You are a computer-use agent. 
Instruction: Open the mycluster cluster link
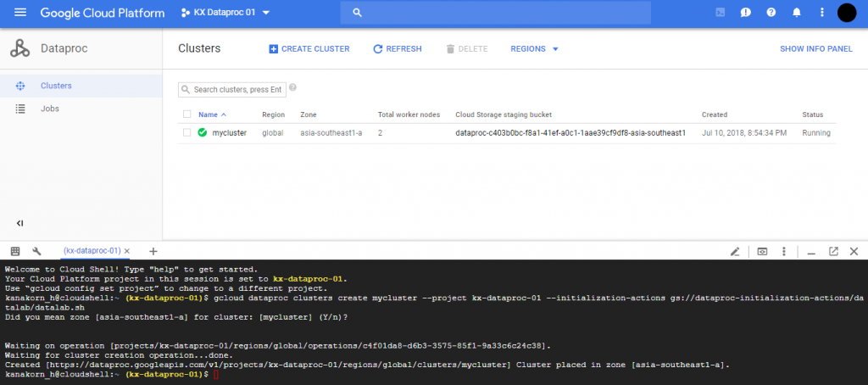coord(229,133)
